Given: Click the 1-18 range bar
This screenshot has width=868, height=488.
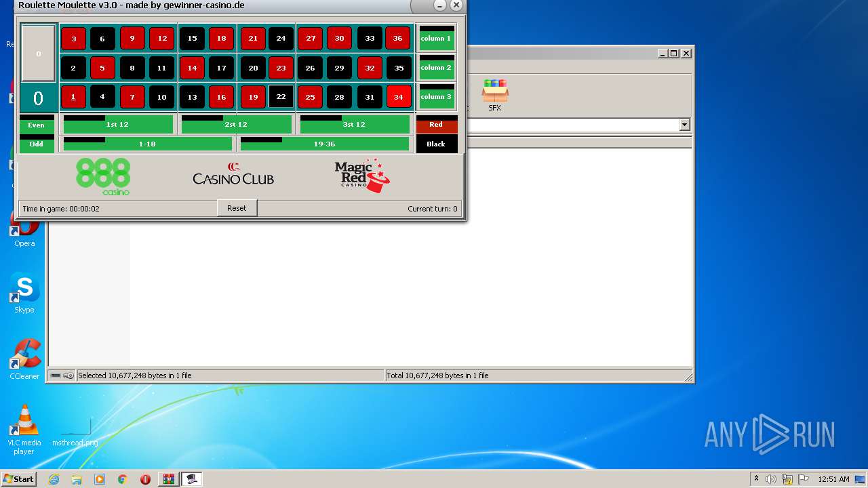Looking at the screenshot, I should tap(147, 144).
